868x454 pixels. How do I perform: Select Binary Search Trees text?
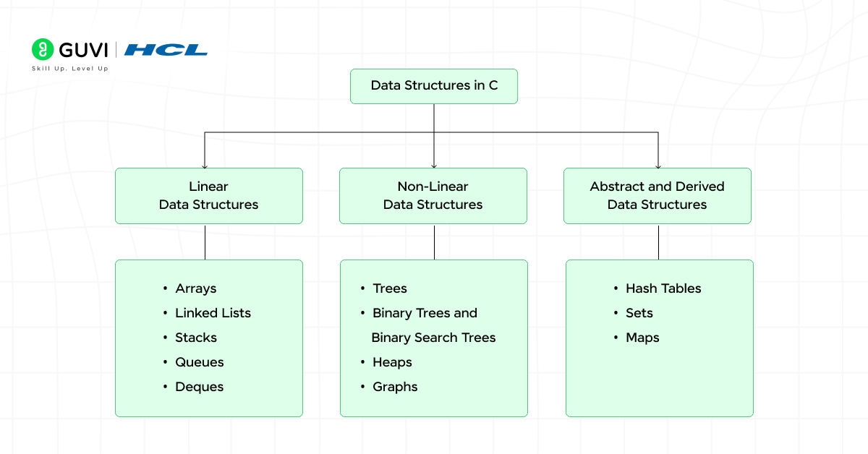[433, 338]
